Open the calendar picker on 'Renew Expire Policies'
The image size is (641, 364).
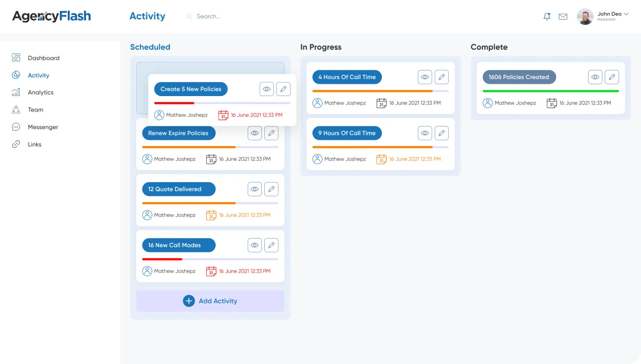pos(211,159)
